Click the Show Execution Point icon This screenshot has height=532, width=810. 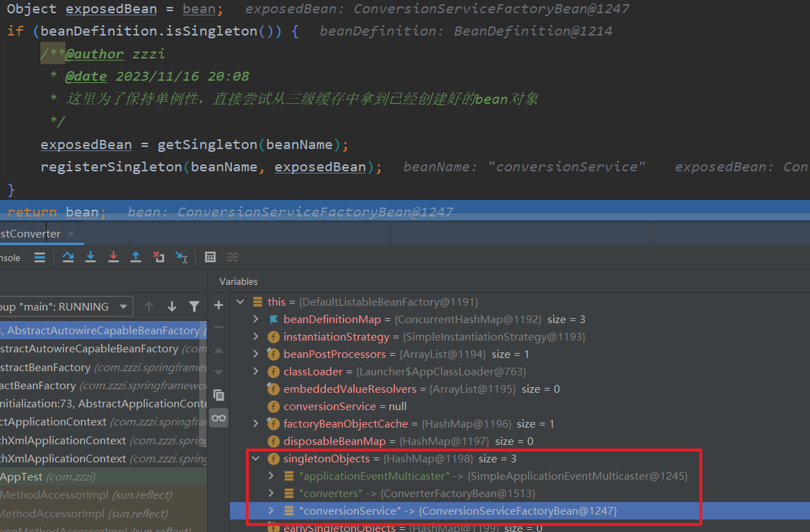coord(40,257)
